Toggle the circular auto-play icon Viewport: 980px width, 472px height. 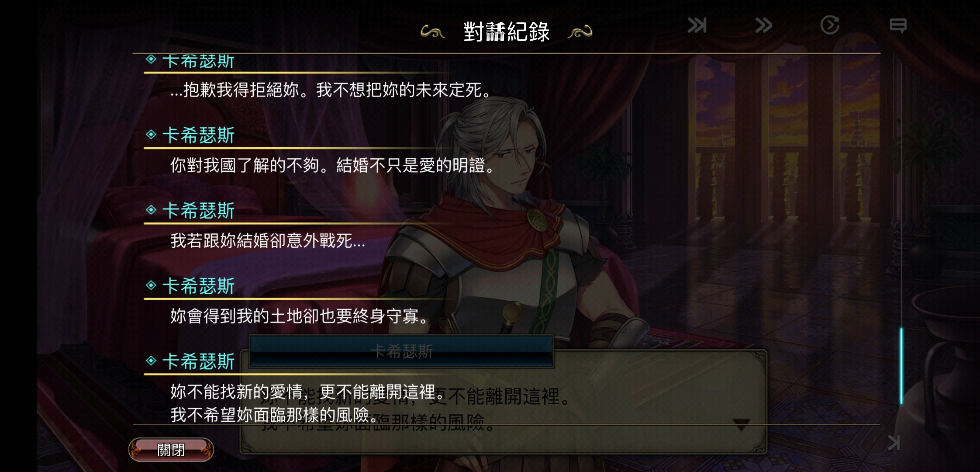pyautogui.click(x=830, y=25)
